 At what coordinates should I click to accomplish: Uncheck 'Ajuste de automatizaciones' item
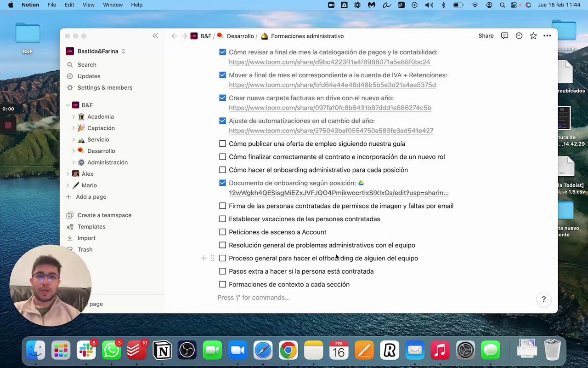[223, 121]
